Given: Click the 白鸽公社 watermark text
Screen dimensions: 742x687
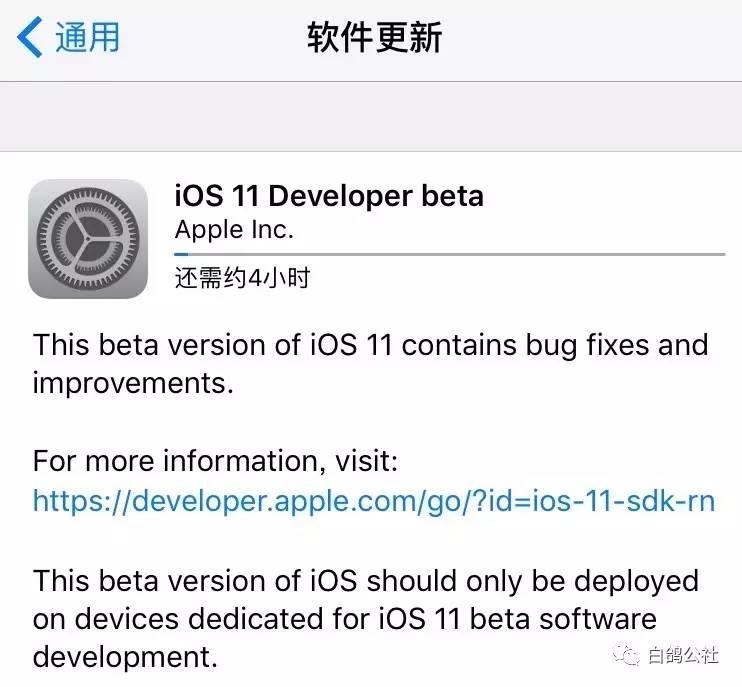Looking at the screenshot, I should (x=683, y=656).
